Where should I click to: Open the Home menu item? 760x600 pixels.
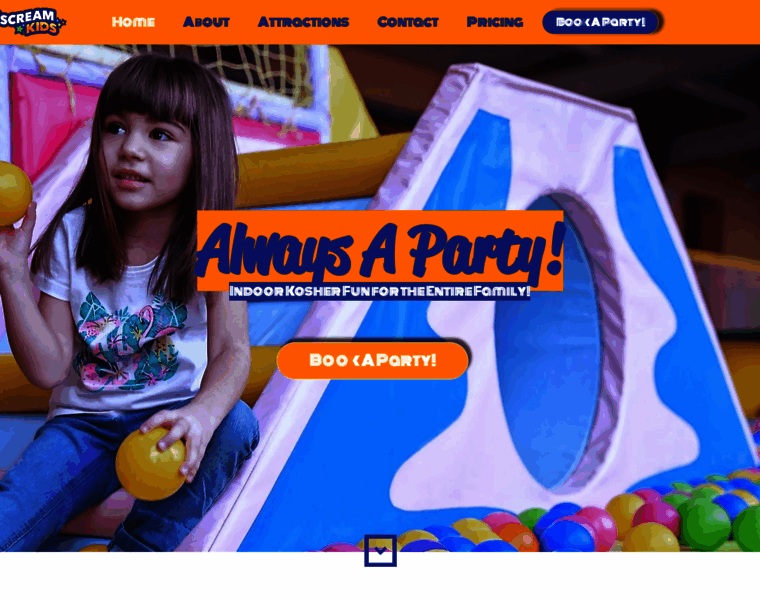pos(133,22)
